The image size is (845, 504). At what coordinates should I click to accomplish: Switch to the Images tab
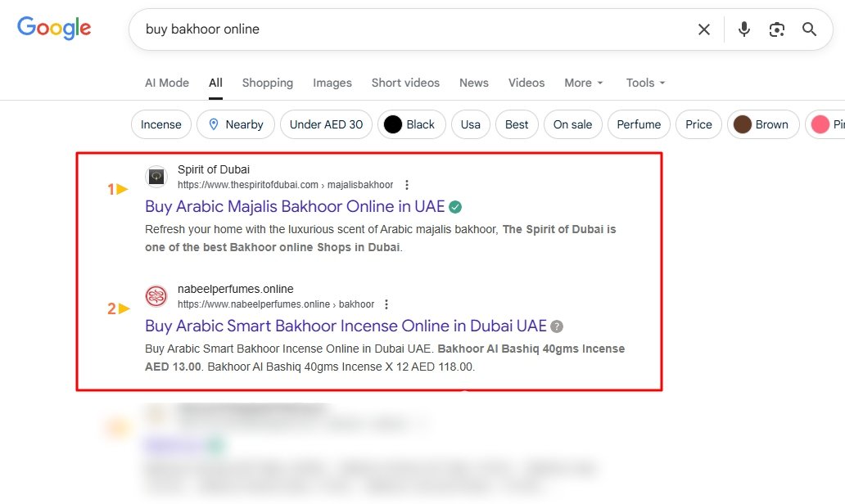[332, 83]
